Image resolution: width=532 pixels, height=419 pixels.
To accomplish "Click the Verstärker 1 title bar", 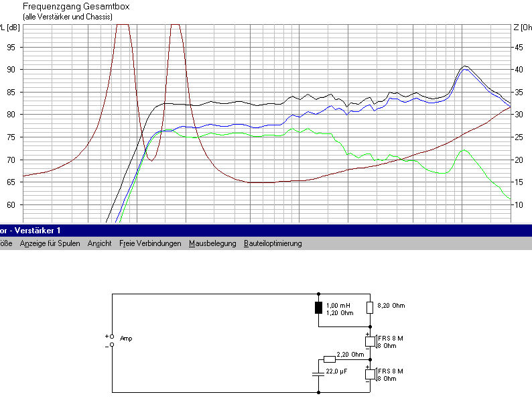I will click(266, 231).
